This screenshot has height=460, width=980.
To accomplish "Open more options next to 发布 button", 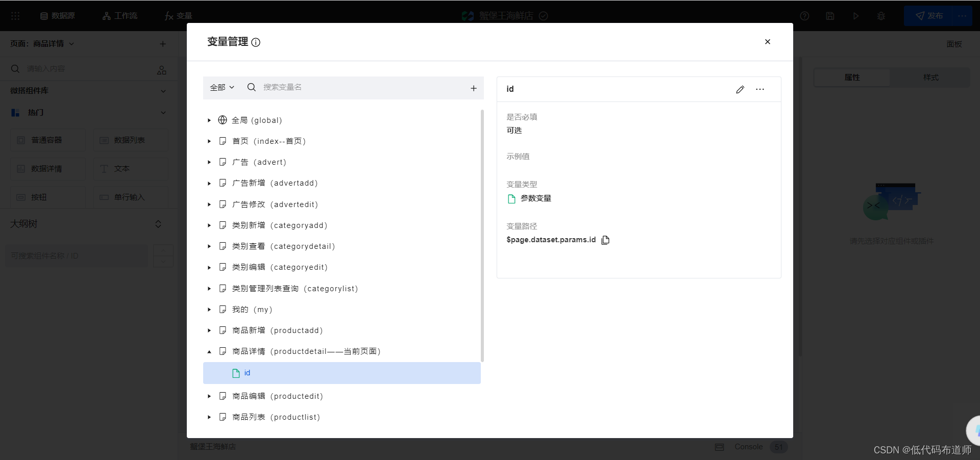I will (962, 16).
